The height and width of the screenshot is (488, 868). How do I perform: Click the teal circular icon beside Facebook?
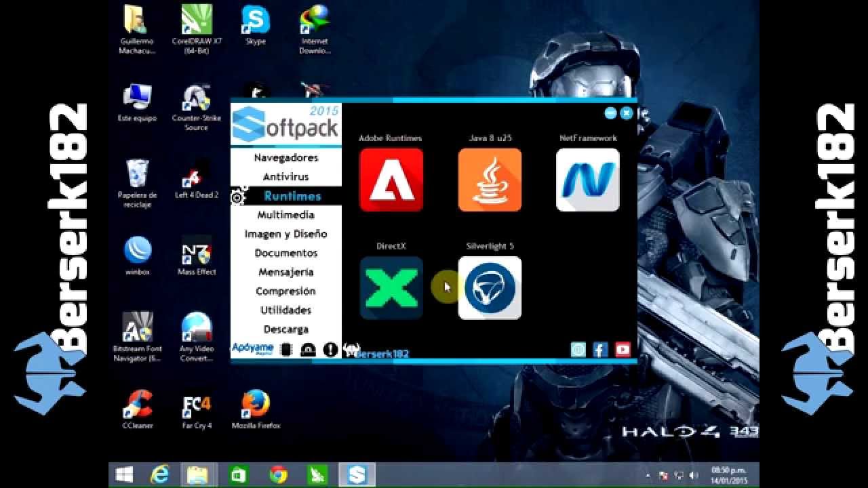(x=578, y=349)
